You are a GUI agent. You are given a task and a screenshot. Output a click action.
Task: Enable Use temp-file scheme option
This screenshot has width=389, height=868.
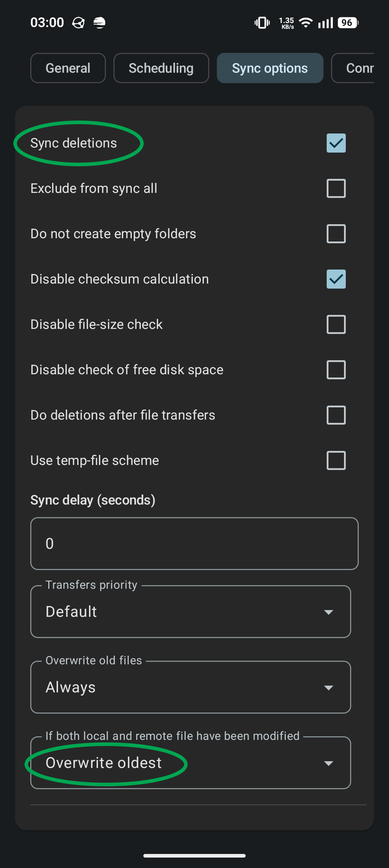336,461
